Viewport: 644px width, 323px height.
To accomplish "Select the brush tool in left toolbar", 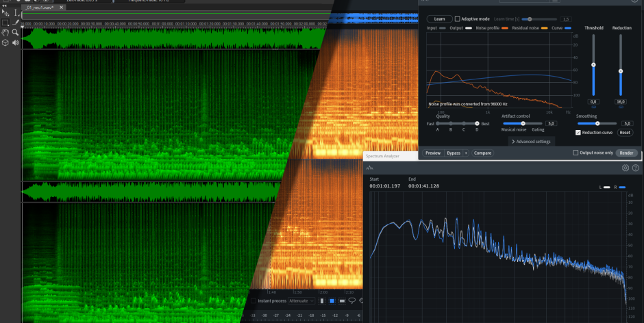I will pos(15,23).
